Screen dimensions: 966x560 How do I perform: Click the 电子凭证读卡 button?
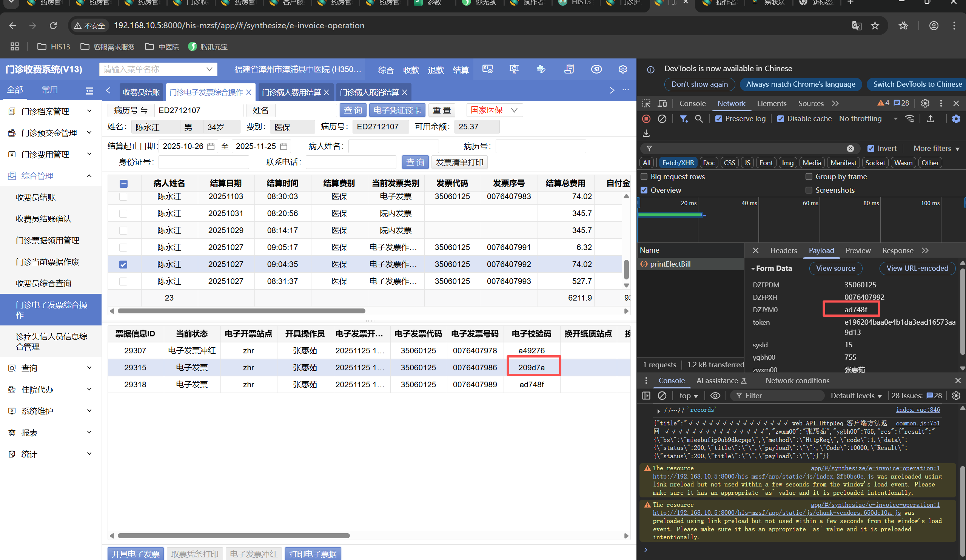pos(397,110)
